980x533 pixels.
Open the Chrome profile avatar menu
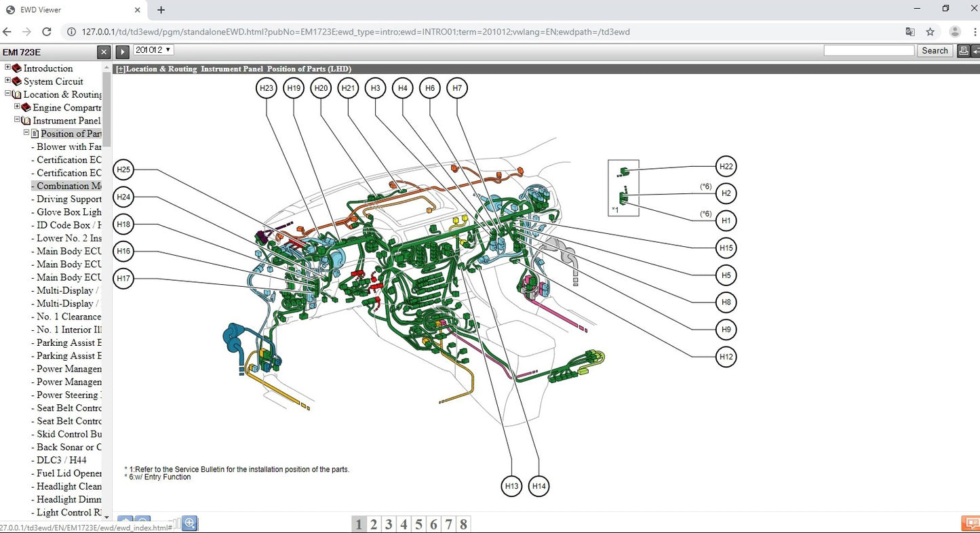point(954,32)
